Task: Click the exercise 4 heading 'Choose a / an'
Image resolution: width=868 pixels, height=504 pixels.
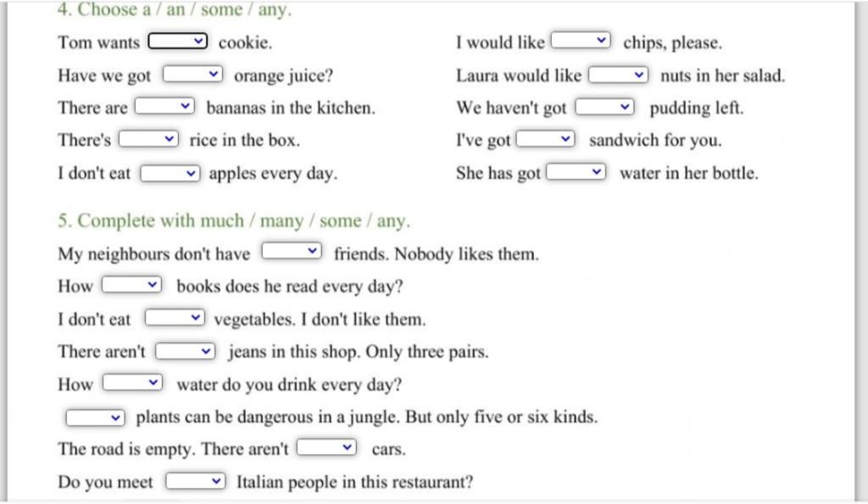Action: 175,9
